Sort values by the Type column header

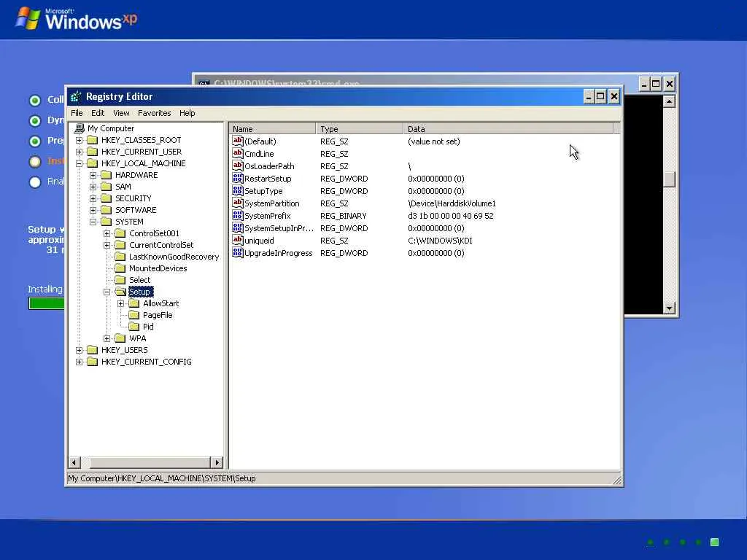tap(360, 128)
